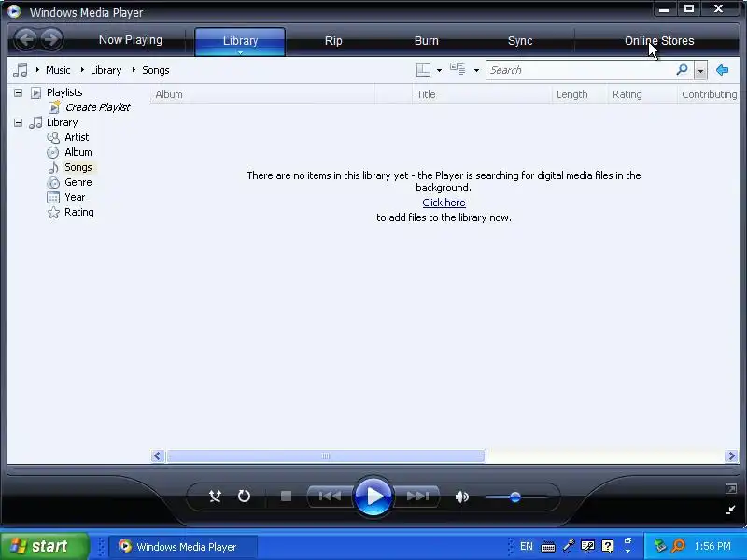Sort by the Length column header
This screenshot has height=560, width=747.
[x=579, y=94]
